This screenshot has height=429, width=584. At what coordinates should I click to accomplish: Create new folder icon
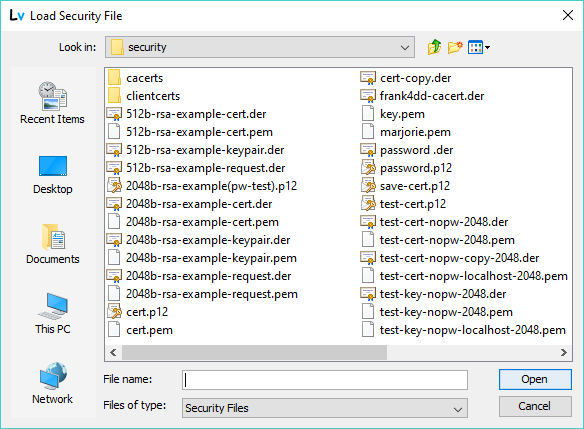(x=455, y=47)
